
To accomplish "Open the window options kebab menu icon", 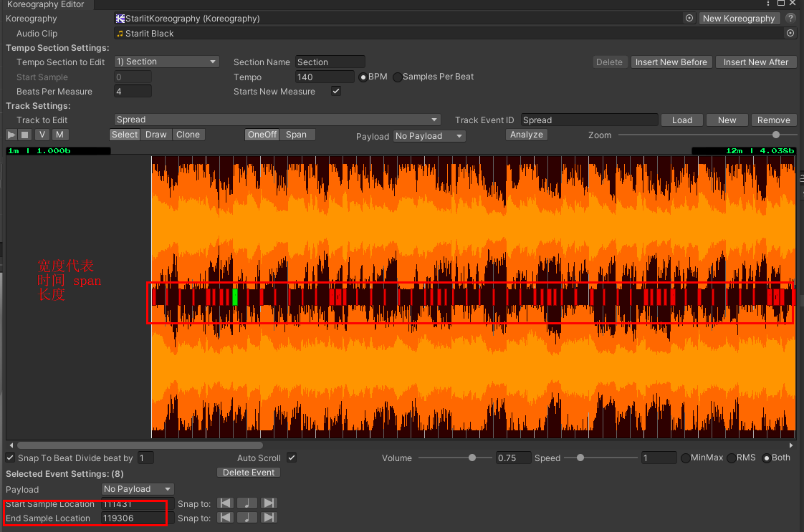I will point(767,4).
